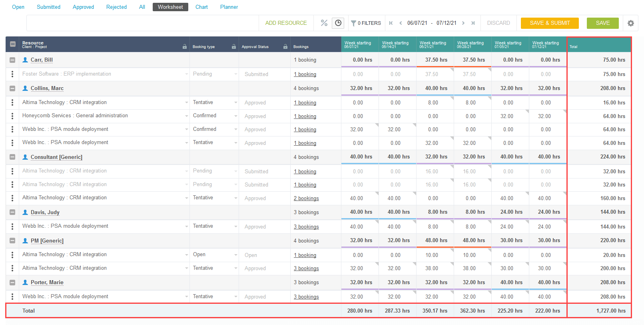The width and height of the screenshot is (644, 325).
Task: Click person icon beside PM [Generic]
Action: [x=25, y=241]
